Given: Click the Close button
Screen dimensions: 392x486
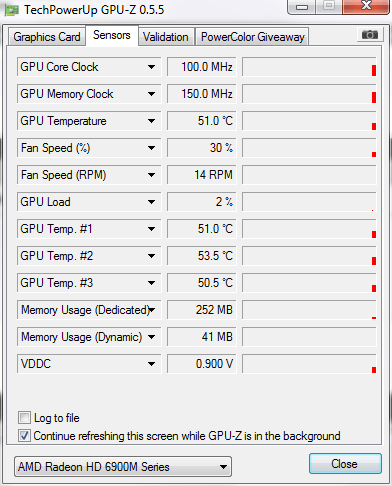Looking at the screenshot, I should coord(345,464).
